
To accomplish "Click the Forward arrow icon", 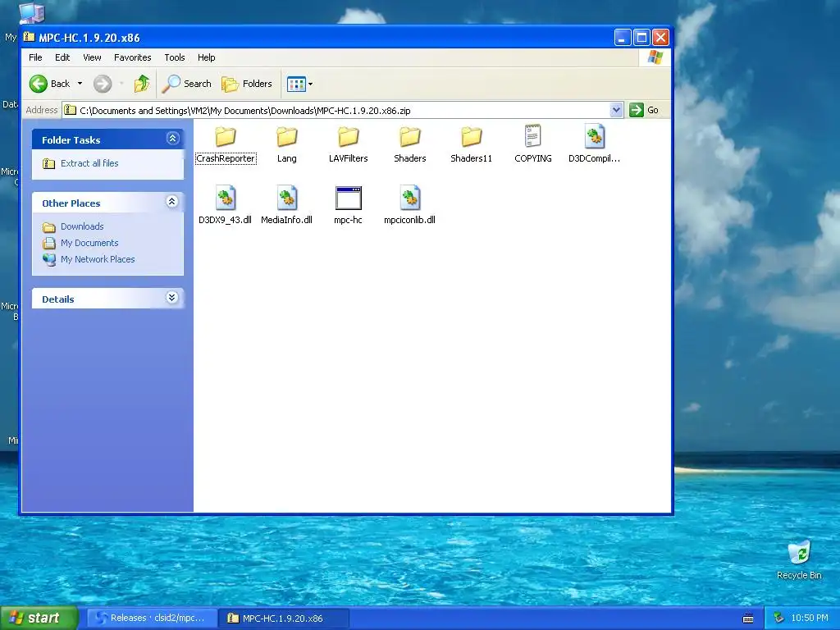I will tap(103, 84).
